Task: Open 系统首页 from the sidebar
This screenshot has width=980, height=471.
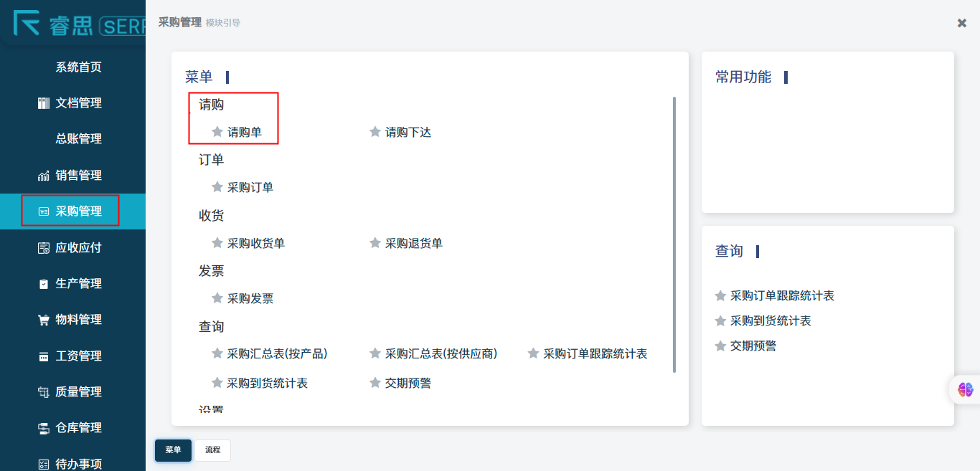Action: (78, 67)
